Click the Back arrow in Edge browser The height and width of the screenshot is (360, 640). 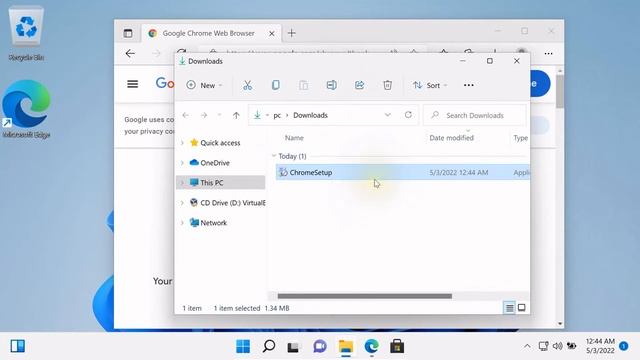pos(130,53)
